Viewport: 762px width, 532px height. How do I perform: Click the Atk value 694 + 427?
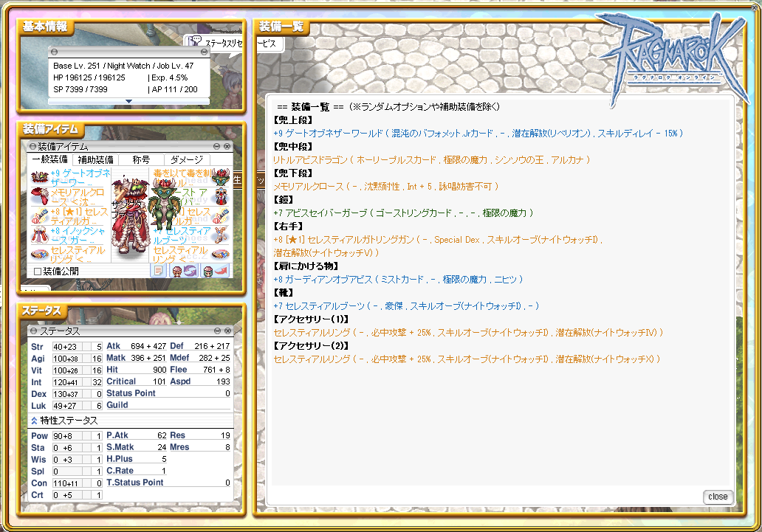148,346
